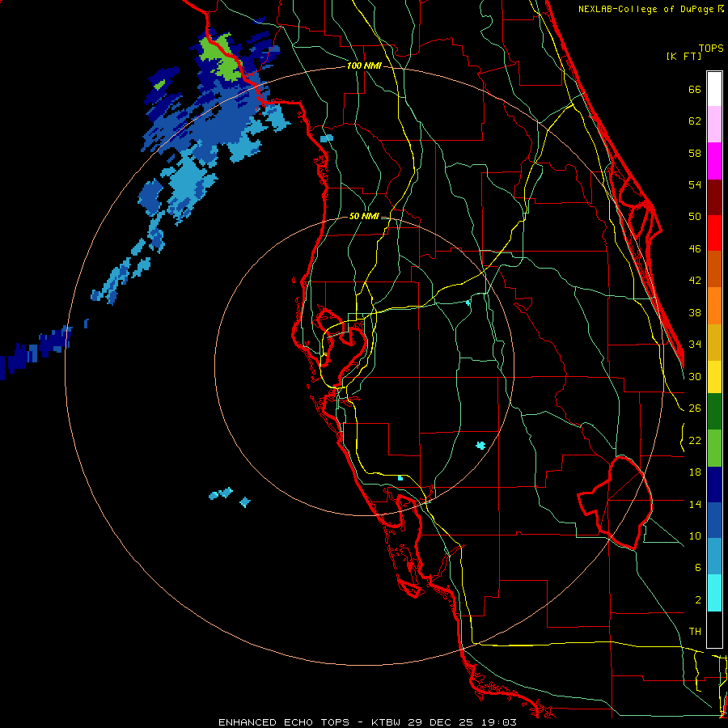Click the legend value 2
This screenshot has height=728, width=728.
[x=698, y=600]
